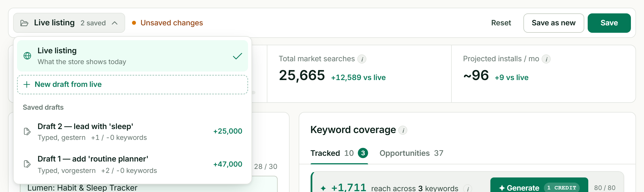644x192 pixels.
Task: Click the Unsaved changes status indicator
Action: [x=168, y=23]
